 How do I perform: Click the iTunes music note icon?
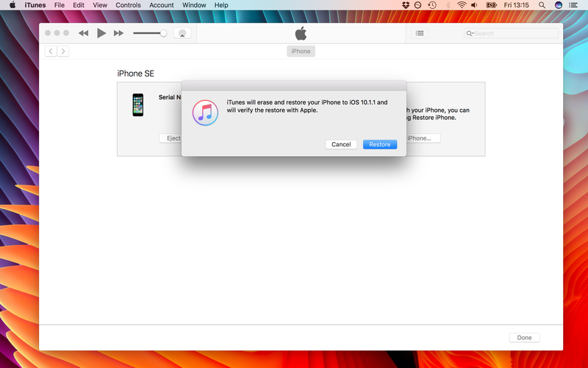(x=205, y=113)
